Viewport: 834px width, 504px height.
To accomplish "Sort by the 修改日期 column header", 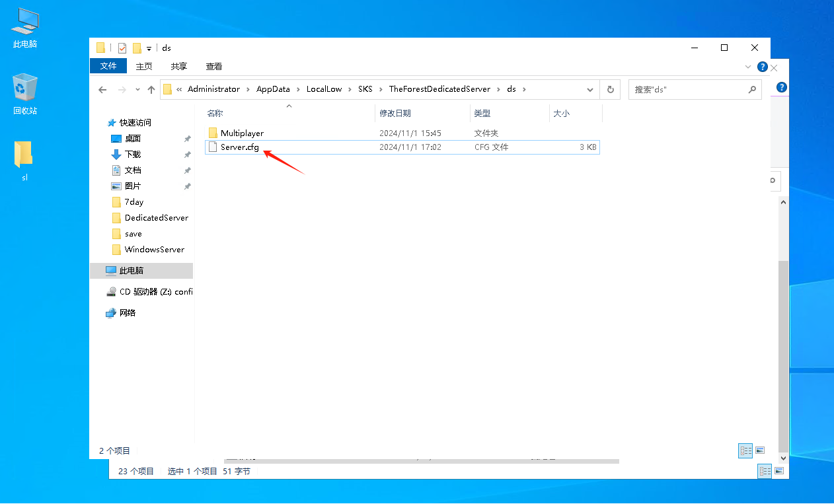I will (x=422, y=114).
